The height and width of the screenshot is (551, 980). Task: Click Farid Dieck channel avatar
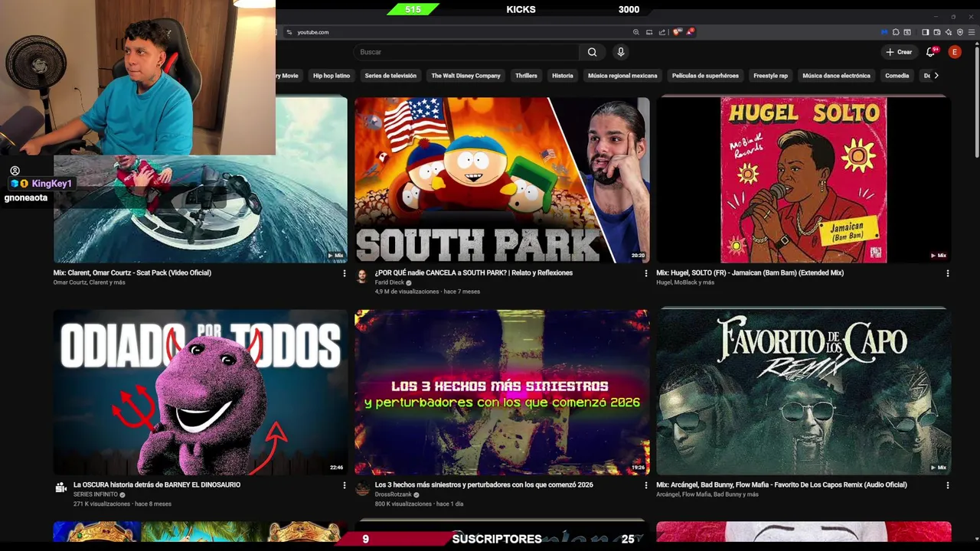(362, 276)
